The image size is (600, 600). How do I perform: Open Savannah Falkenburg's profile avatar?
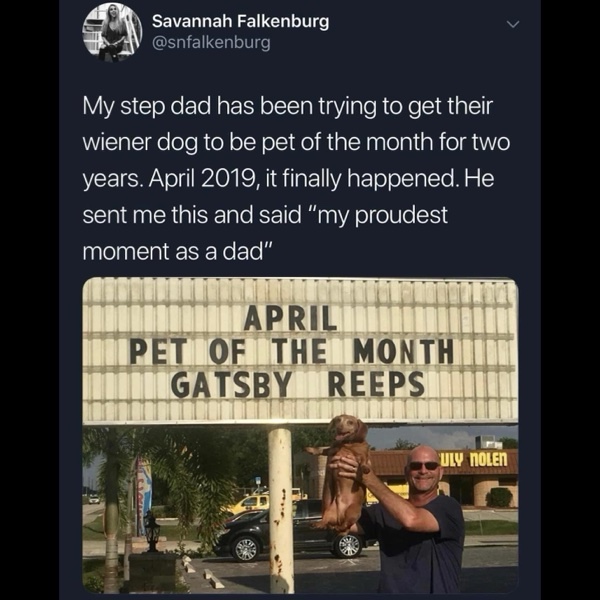[112, 31]
